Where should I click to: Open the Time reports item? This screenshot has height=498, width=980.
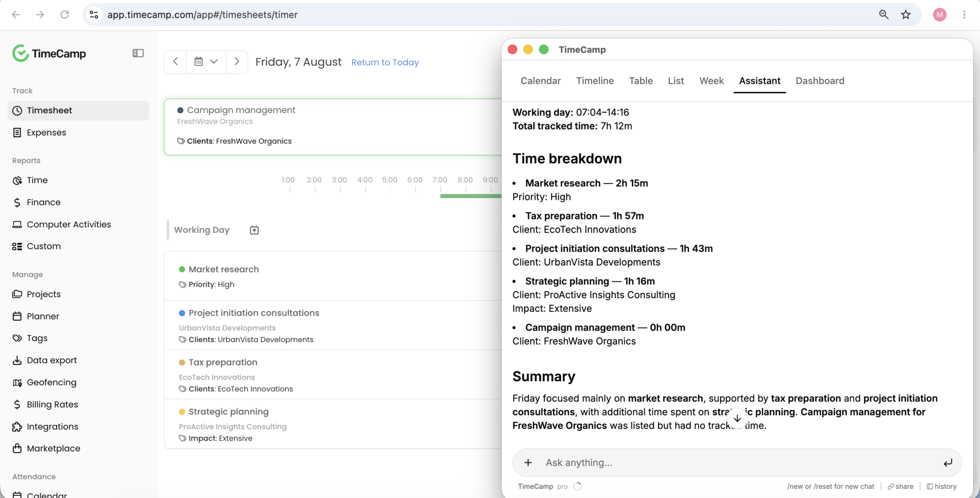[78, 180]
